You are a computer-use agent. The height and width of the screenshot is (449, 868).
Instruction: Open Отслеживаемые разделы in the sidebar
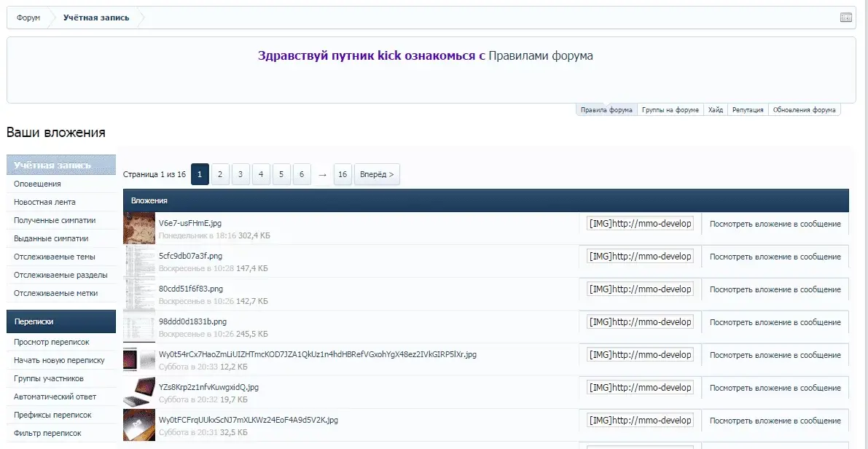(61, 275)
